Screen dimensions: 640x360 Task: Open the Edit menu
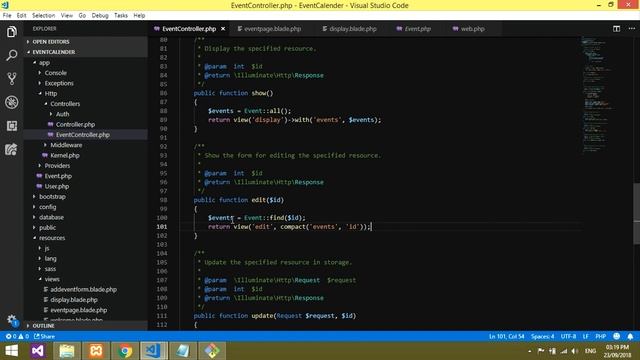coord(21,16)
